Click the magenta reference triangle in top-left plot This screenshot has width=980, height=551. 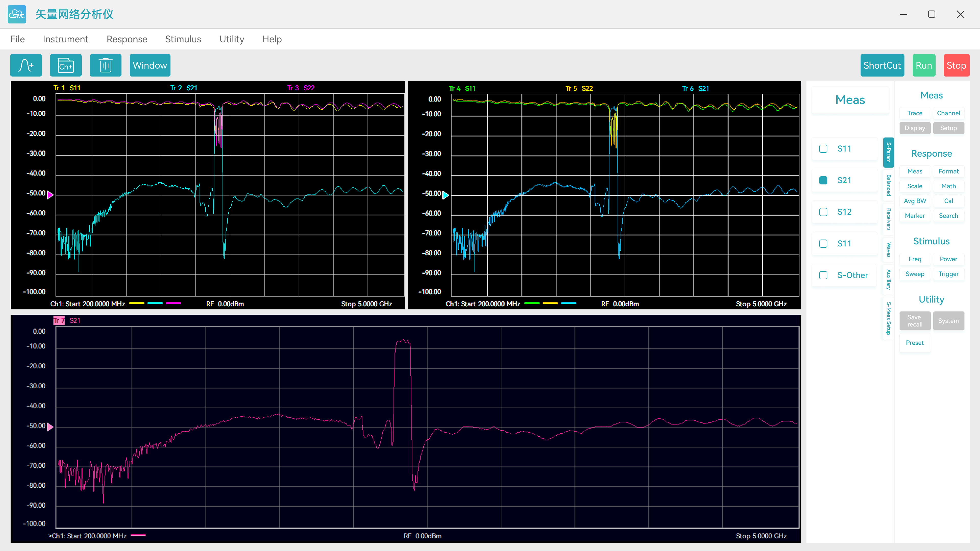click(x=50, y=195)
